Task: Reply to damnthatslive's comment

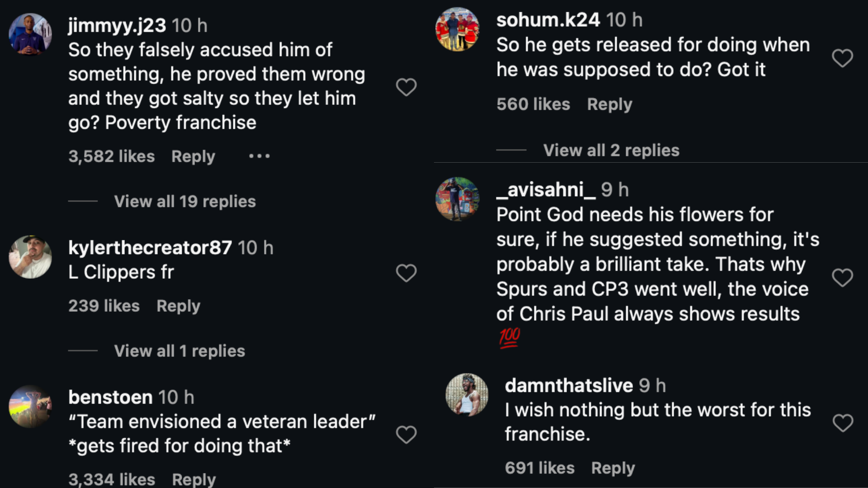Action: tap(613, 468)
